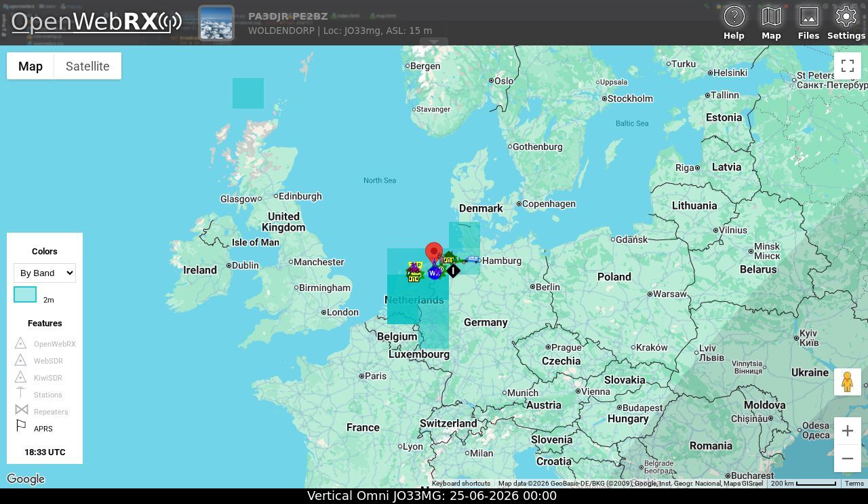Click the 'Hamburg' city label
Screen dimensions: 868x504
tap(502, 260)
